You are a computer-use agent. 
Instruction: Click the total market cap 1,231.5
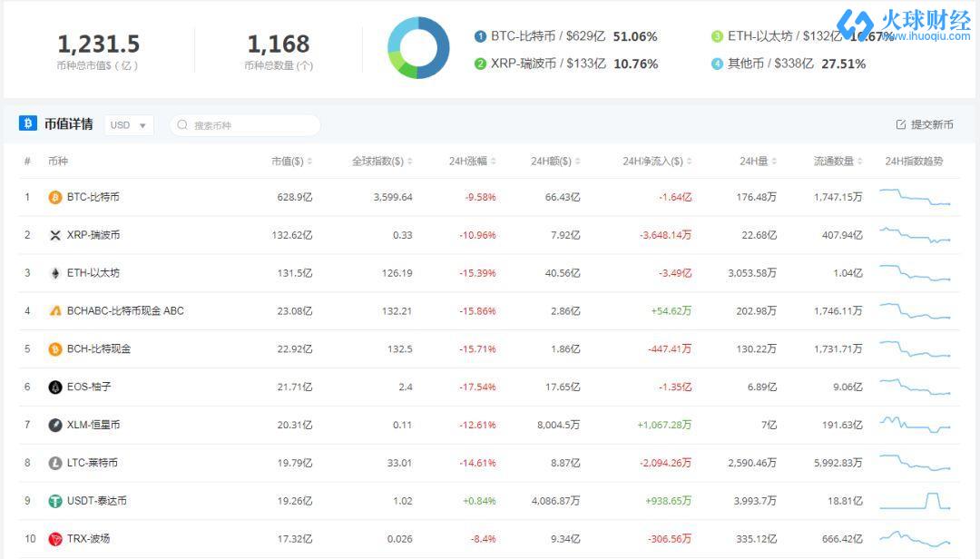tap(99, 44)
